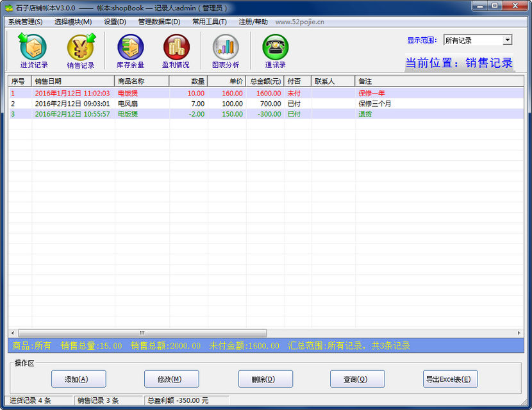Image resolution: width=532 pixels, height=410 pixels.
Task: Expand the 显示范围 dropdown
Action: pyautogui.click(x=507, y=40)
